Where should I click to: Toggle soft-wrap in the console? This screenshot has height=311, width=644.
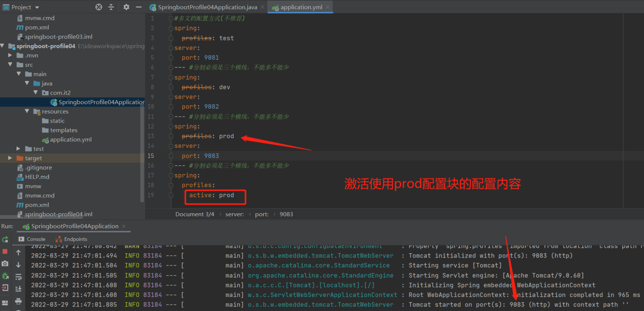click(18, 277)
